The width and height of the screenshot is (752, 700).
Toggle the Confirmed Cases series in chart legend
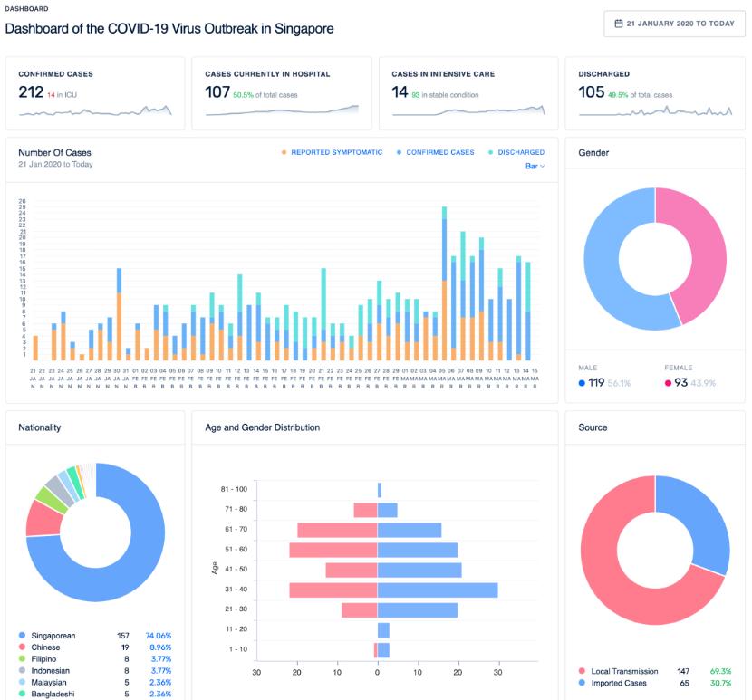click(x=439, y=152)
